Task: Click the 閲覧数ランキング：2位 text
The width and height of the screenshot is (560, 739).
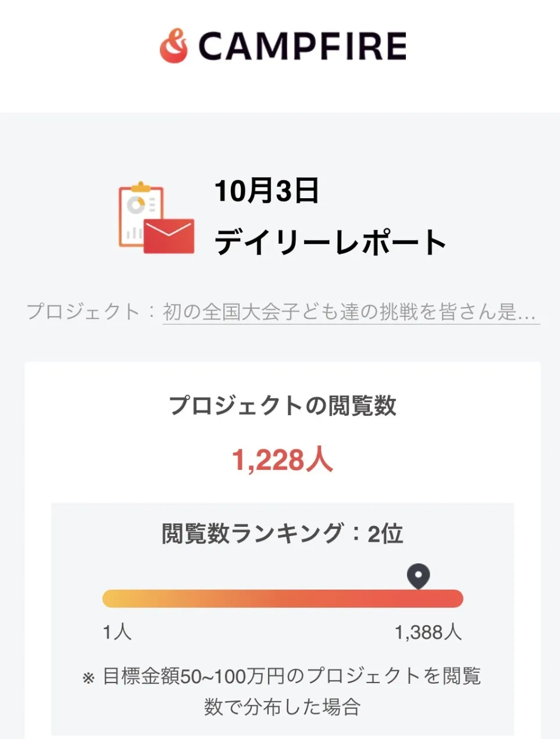Action: 283,533
